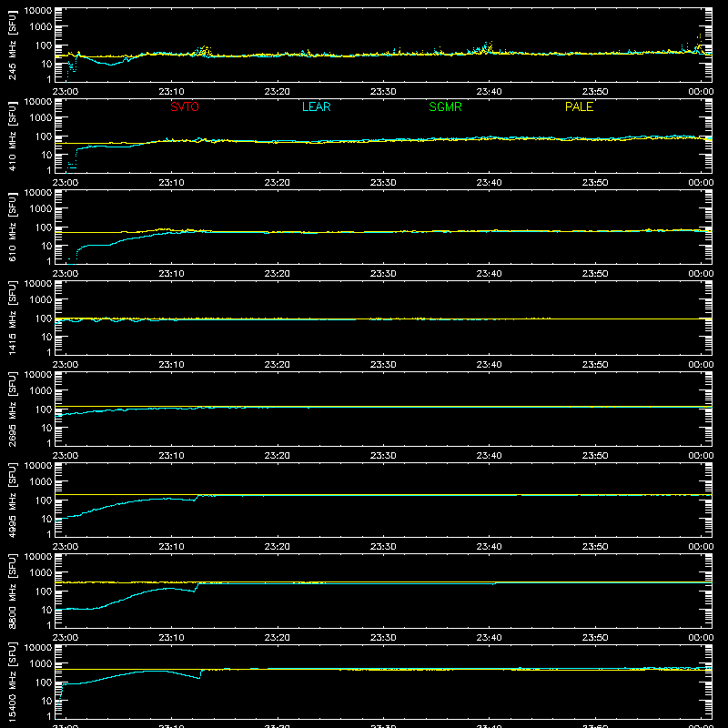Select the 10 tick of the 1415 MHz panel
728x728 pixels.
point(46,337)
